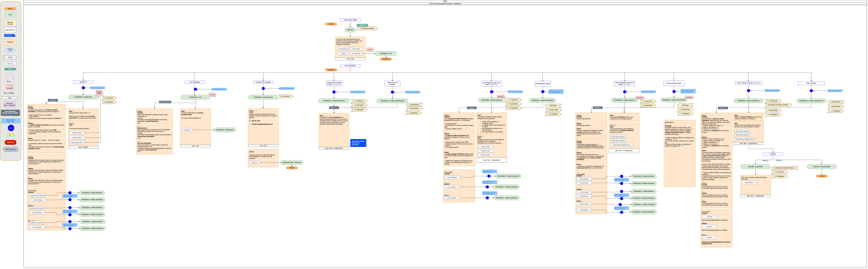The height and width of the screenshot is (269, 868).
Task: Select the Welcome-followup context arrow
Action: point(367,29)
